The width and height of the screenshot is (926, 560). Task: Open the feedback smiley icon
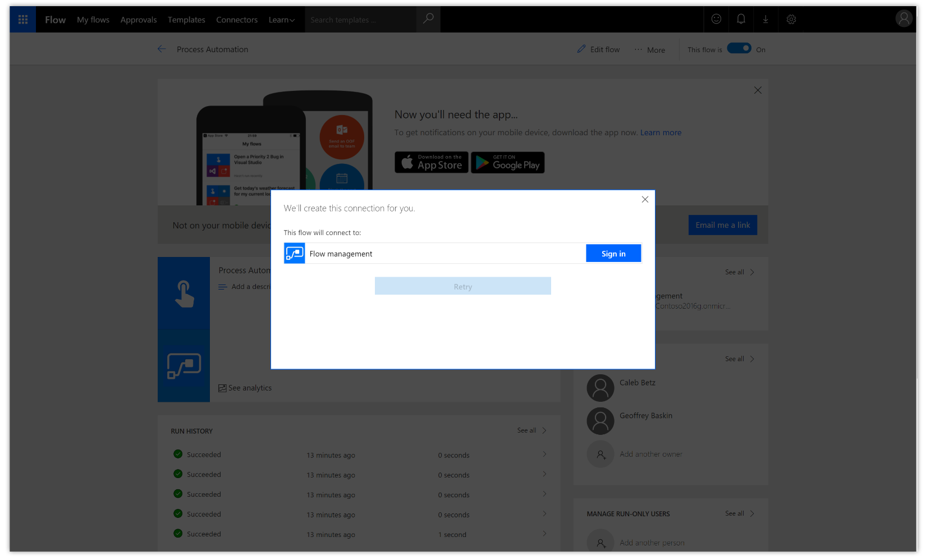716,19
